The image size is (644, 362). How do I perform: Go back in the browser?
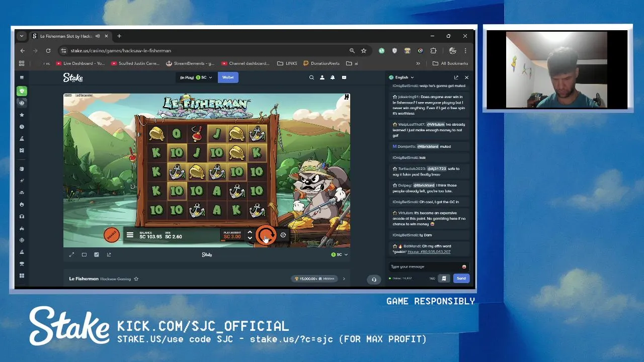[22, 51]
